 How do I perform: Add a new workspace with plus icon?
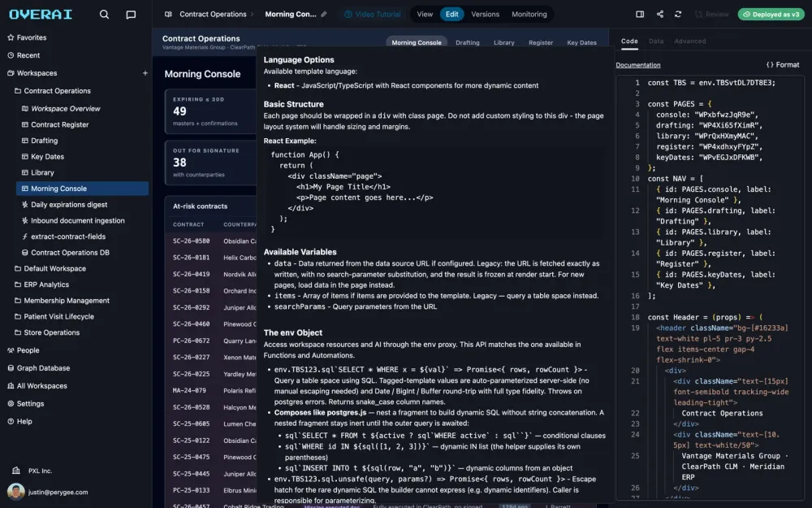(145, 73)
